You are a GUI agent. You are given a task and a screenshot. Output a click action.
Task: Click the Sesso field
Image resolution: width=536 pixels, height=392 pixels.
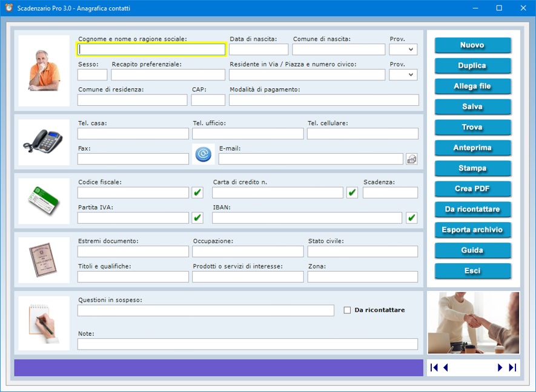point(92,75)
